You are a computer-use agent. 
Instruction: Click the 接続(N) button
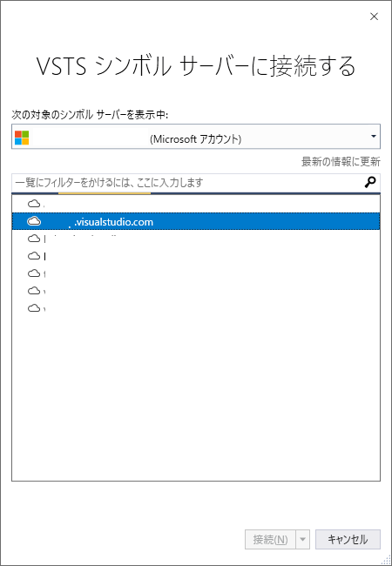[x=270, y=539]
